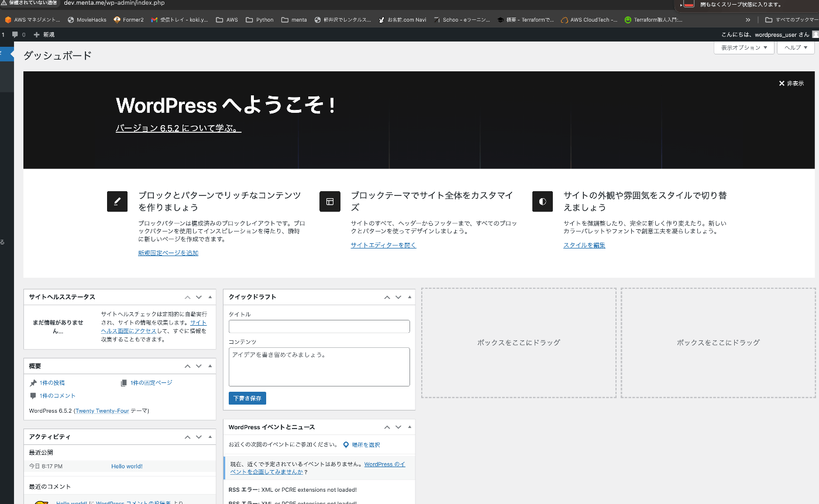Show more bookmarks via the double chevron
The height and width of the screenshot is (504, 819).
click(x=748, y=20)
